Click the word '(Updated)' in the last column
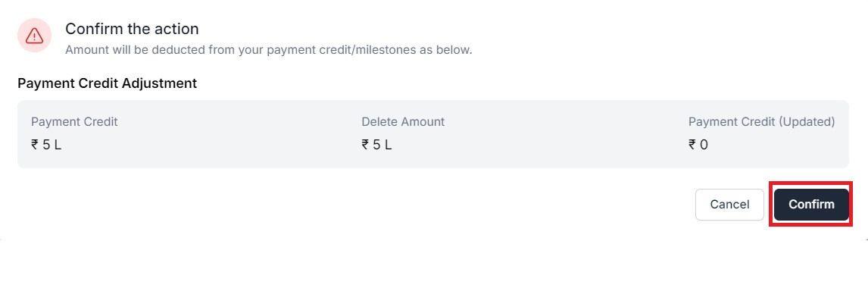The width and height of the screenshot is (868, 285). pyautogui.click(x=806, y=121)
